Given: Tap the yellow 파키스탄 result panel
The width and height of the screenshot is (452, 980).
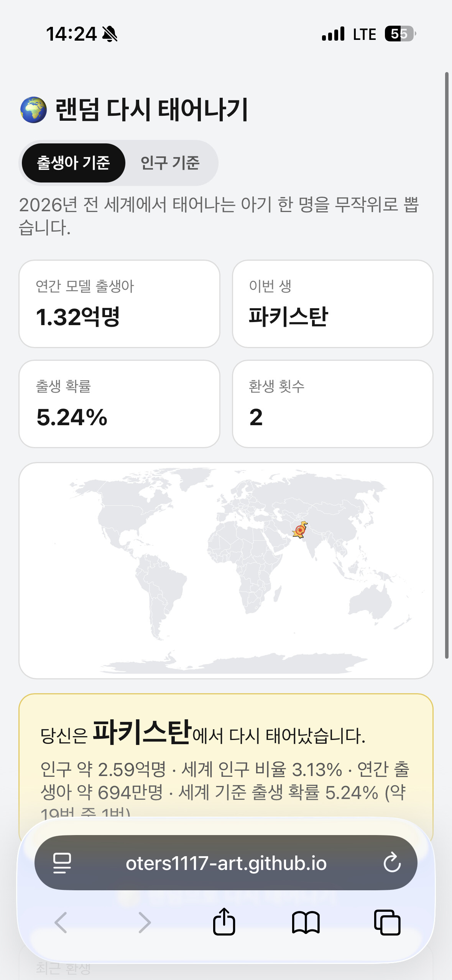Looking at the screenshot, I should point(226,755).
